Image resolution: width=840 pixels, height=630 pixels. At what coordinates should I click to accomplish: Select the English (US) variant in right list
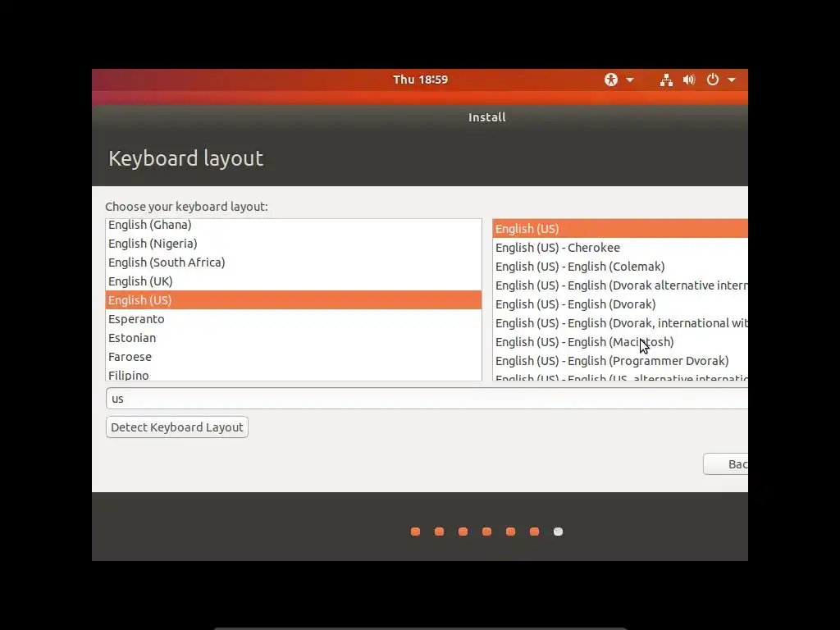click(x=620, y=229)
